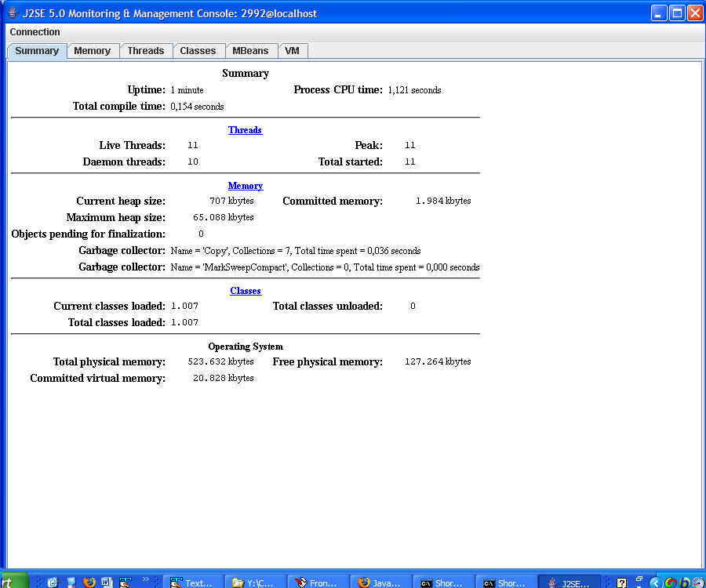Switch to the Y:\C... folder taskbar window
The image size is (706, 588).
coord(255,583)
